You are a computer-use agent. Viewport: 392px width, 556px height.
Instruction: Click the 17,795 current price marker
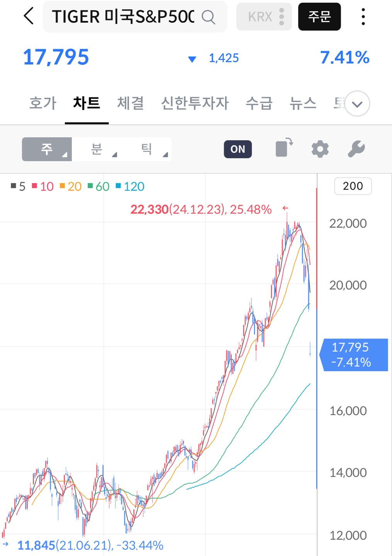pyautogui.click(x=353, y=355)
